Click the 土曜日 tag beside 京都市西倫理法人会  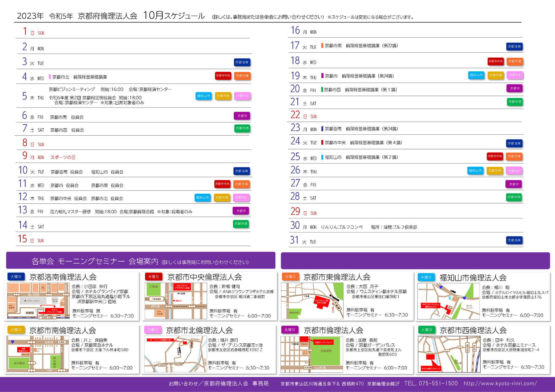427,330
